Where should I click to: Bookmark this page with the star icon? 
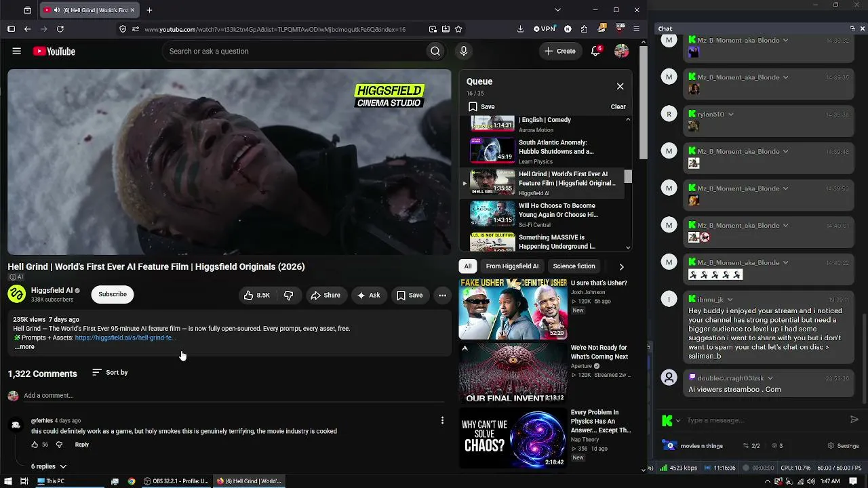coord(458,29)
